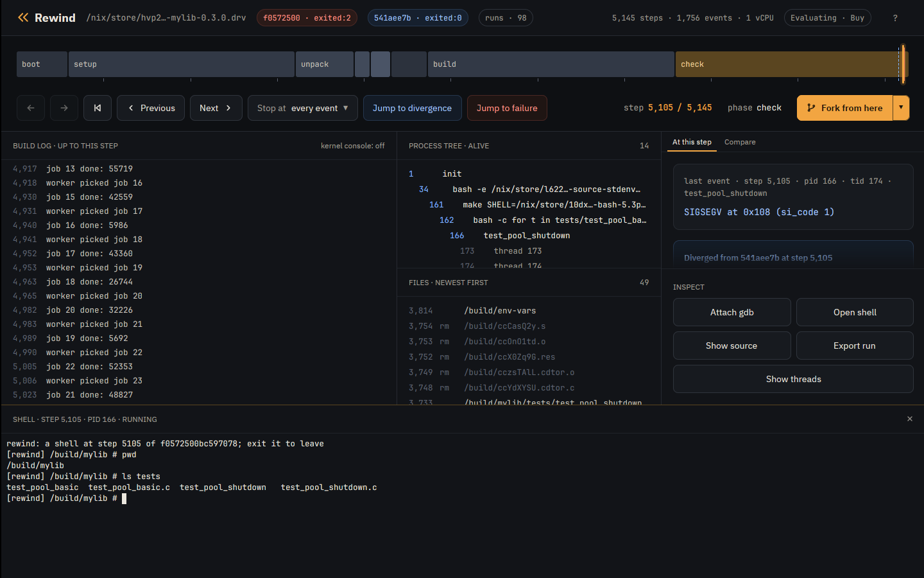924x578 pixels.
Task: Select the At this step tab
Action: point(692,142)
